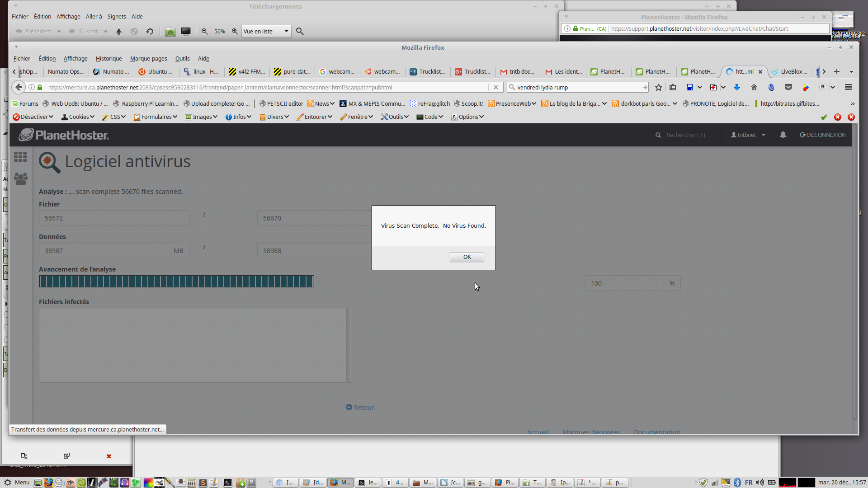Click the Pocket icon in toolbar
Viewport: 868px width, 488px height.
pos(788,87)
